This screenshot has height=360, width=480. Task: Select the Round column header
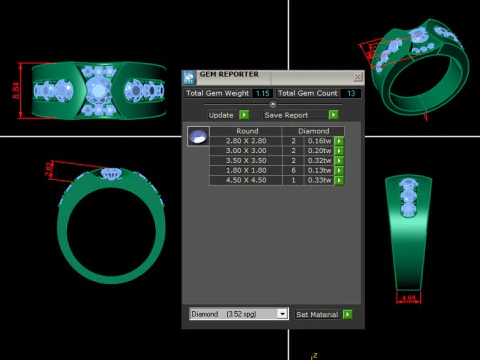tap(247, 131)
